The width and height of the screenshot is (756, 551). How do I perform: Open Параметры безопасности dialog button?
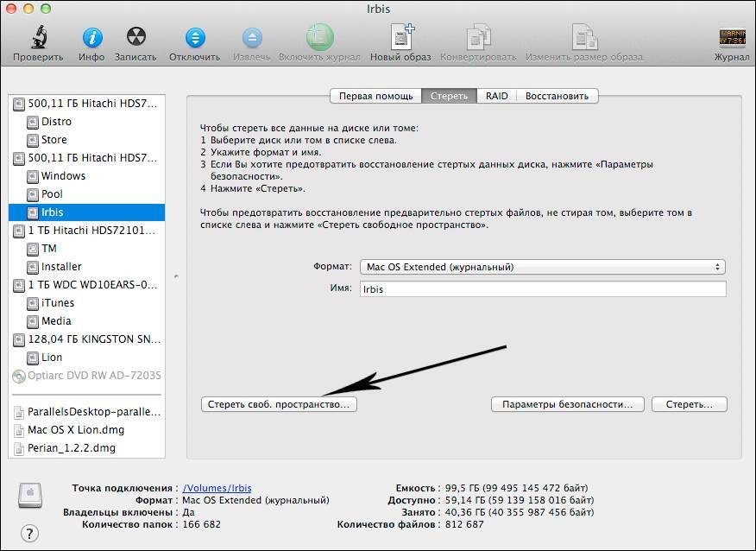pos(568,404)
